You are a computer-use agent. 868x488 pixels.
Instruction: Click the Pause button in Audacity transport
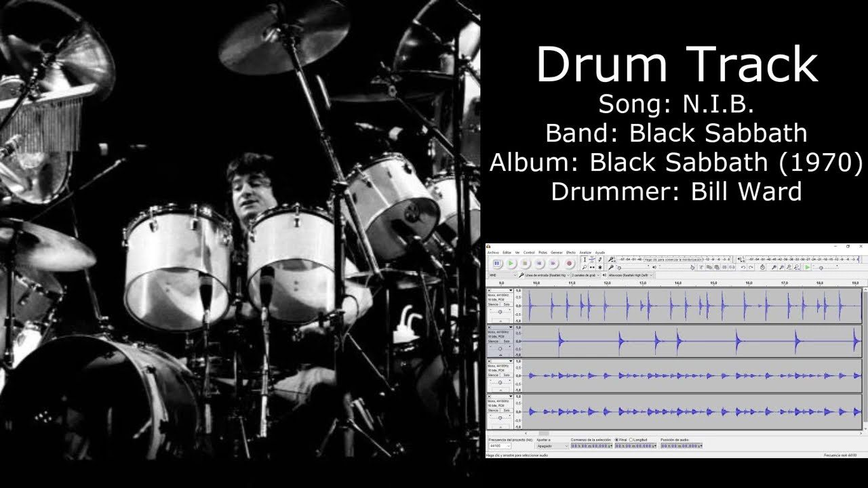pyautogui.click(x=497, y=263)
